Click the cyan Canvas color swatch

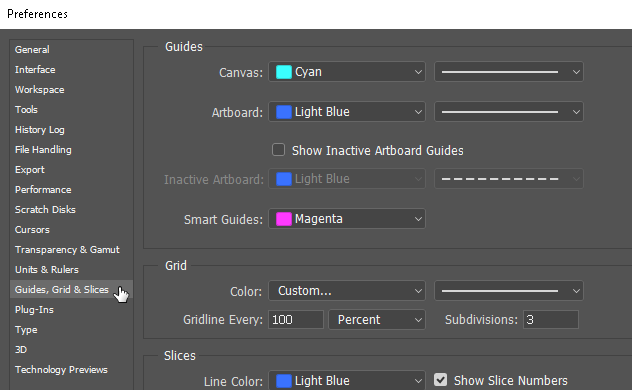(283, 72)
